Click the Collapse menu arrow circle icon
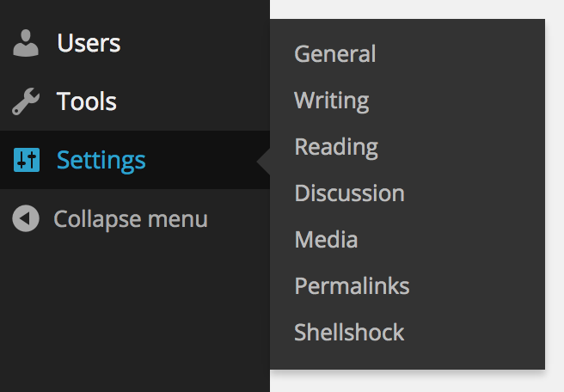The height and width of the screenshot is (392, 564). click(x=26, y=218)
